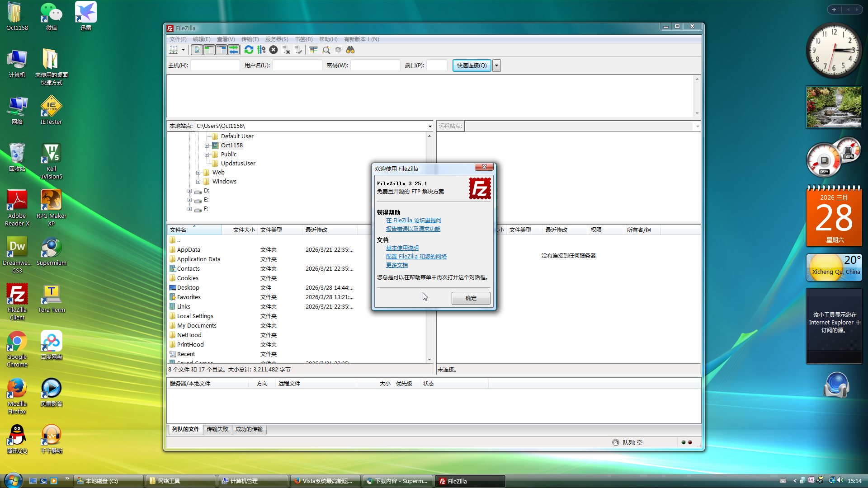The image size is (868, 488).
Task: Switch to the 传输失败 tab
Action: click(217, 429)
